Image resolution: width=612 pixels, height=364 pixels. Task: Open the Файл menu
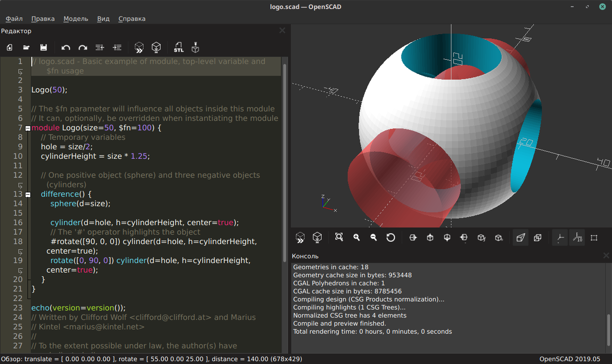14,18
